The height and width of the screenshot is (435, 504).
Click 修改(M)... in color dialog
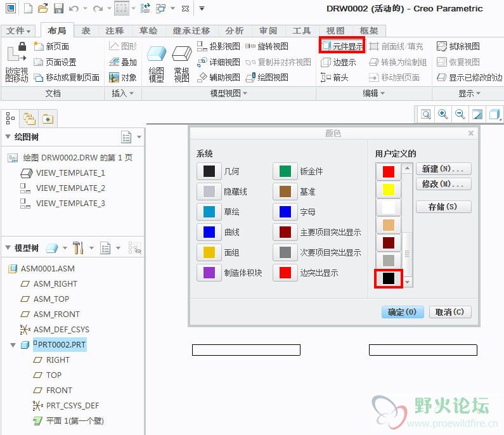(444, 185)
